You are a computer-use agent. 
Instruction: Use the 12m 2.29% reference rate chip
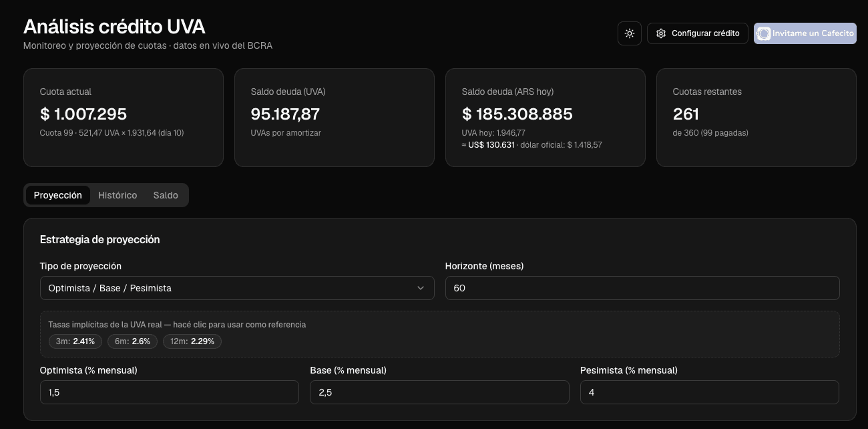tap(192, 341)
